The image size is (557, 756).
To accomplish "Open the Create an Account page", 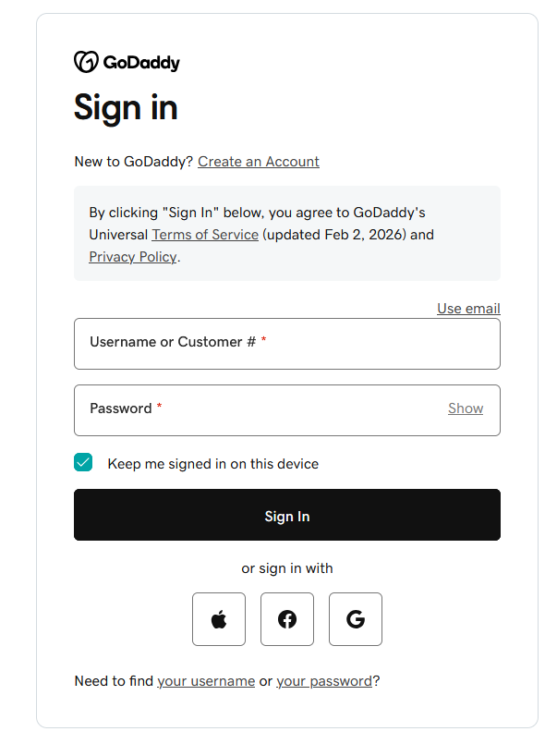I will pyautogui.click(x=258, y=161).
